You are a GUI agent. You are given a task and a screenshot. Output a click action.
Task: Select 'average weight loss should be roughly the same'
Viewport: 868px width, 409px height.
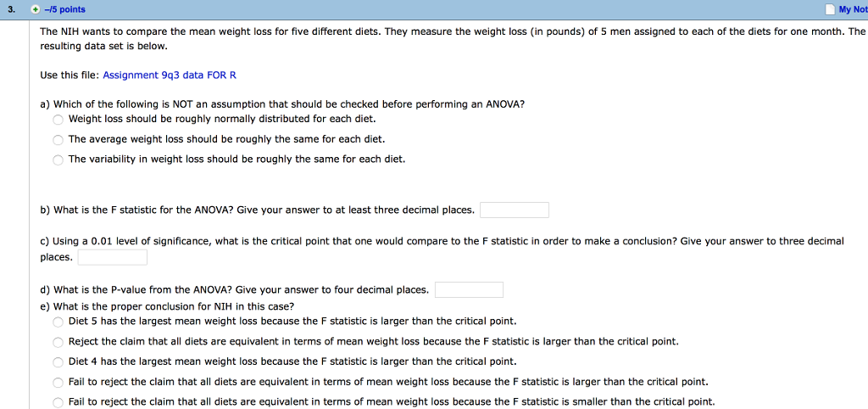(x=58, y=139)
